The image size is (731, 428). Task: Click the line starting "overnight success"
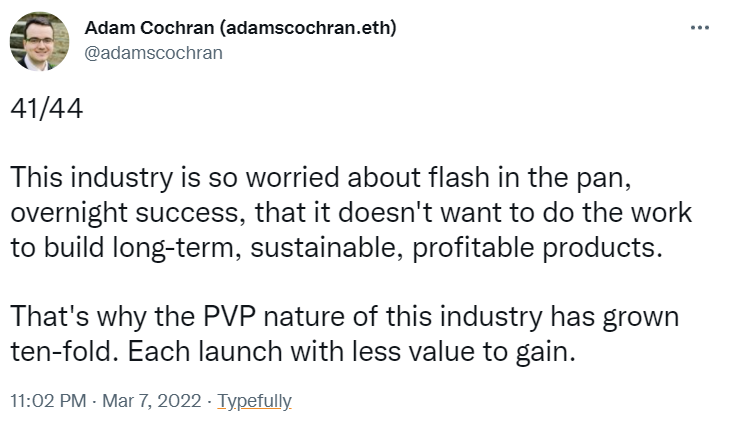pyautogui.click(x=352, y=215)
